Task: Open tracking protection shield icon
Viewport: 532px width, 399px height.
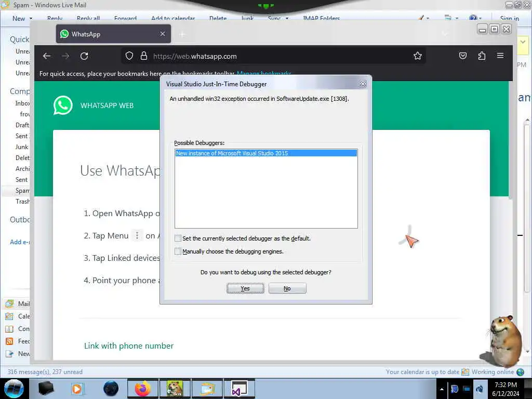Action: click(129, 56)
